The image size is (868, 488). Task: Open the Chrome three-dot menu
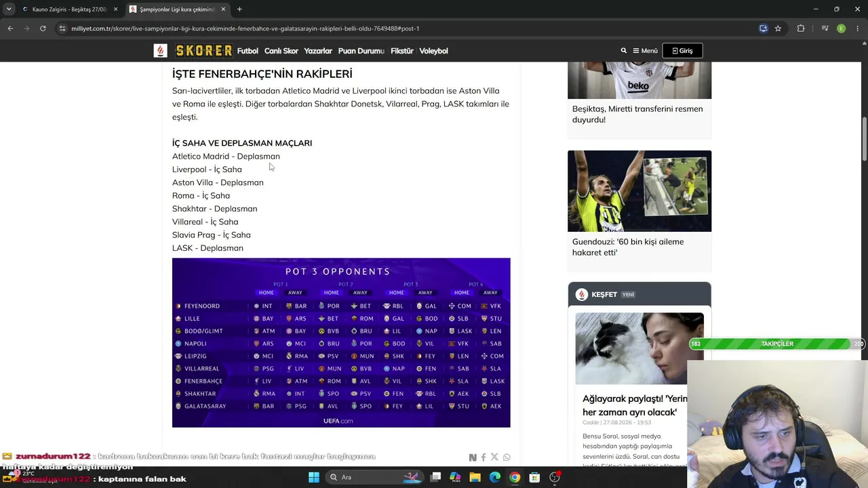858,28
